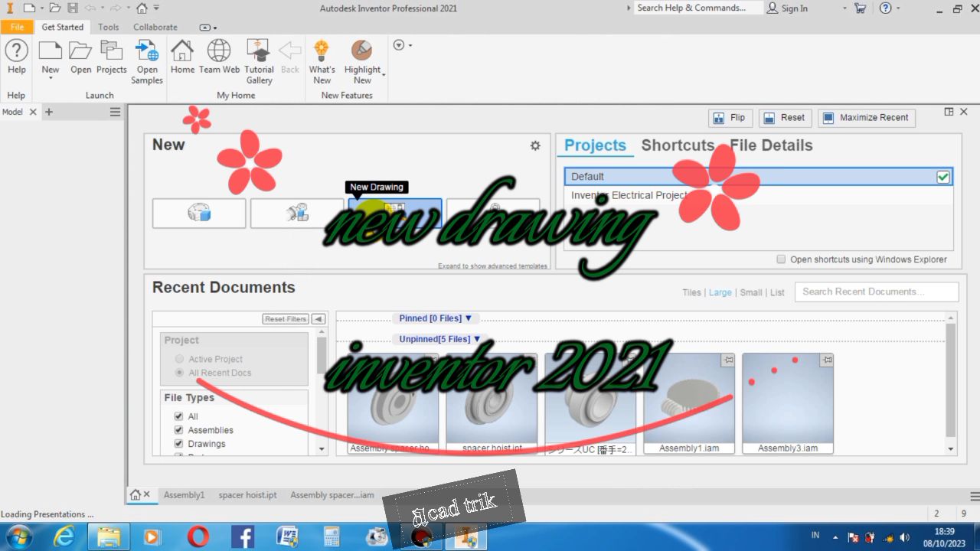
Task: Create a new assembly file
Action: [x=297, y=214]
